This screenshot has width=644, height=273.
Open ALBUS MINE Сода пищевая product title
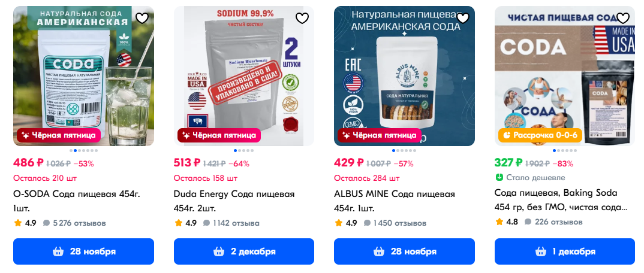tap(395, 201)
